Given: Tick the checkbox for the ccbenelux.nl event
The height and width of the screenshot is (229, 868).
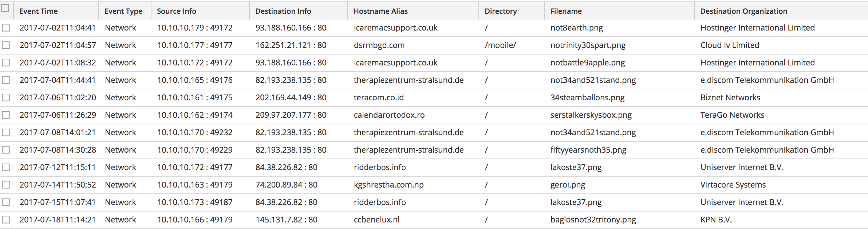Looking at the screenshot, I should [6, 220].
